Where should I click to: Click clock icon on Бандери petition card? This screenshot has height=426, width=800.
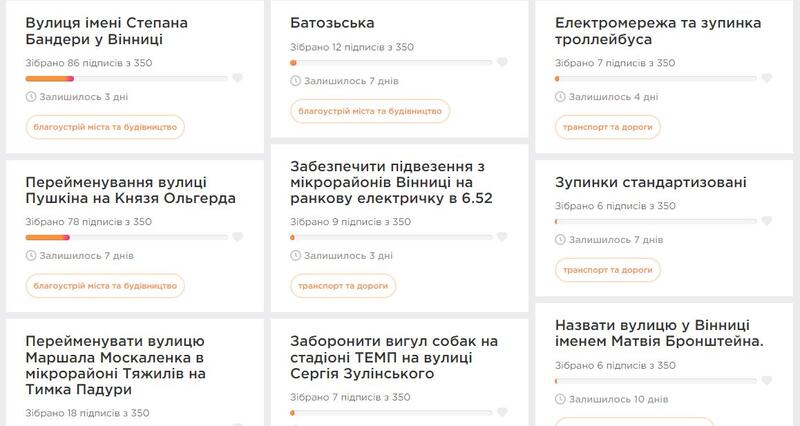tap(31, 97)
